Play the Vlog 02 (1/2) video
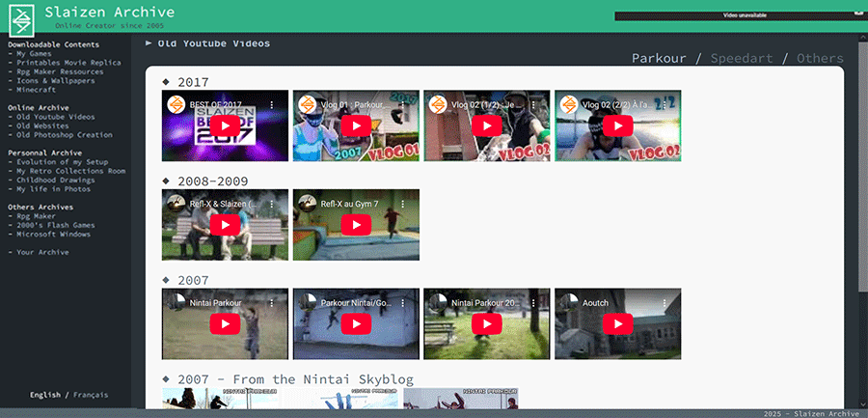Screen dimensions: 868x418 coord(487,125)
